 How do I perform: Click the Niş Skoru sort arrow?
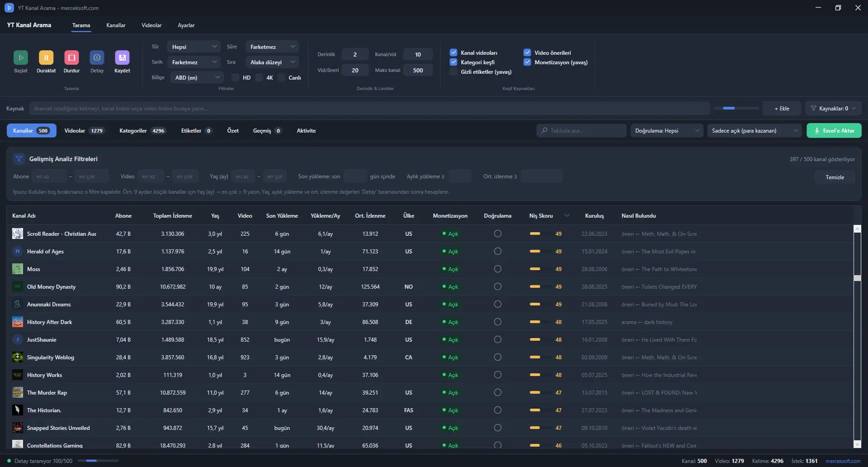click(x=567, y=215)
